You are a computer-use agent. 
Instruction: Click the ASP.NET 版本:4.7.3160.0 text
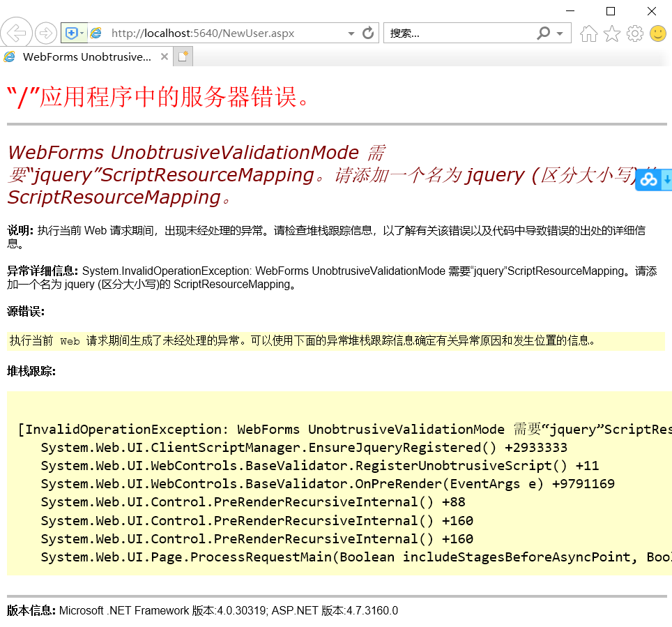pyautogui.click(x=335, y=610)
